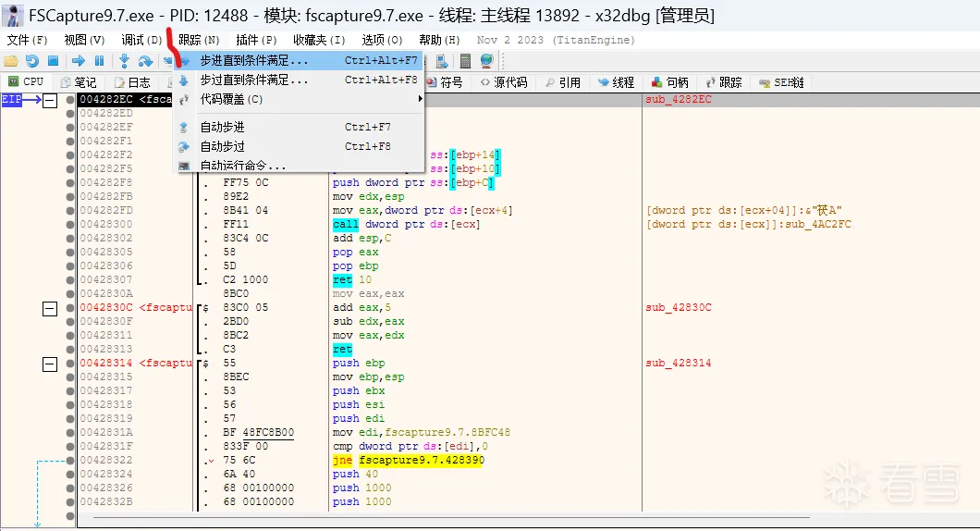Click the comment label sub_428314
Viewport: 980px width, 531px height.
pos(678,363)
